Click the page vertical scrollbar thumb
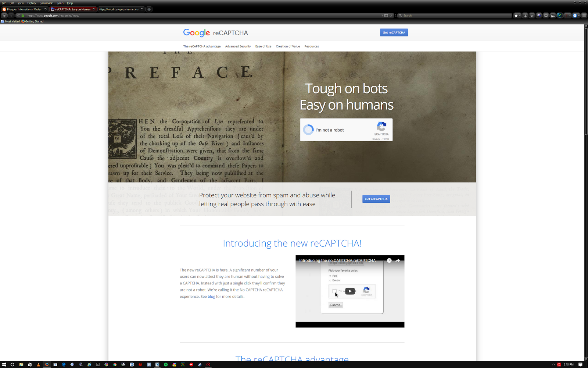This screenshot has width=588, height=368. (x=586, y=81)
